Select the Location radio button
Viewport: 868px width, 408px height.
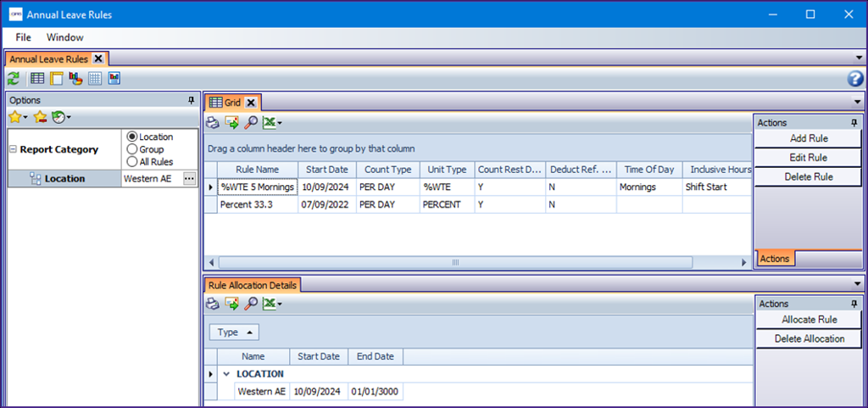click(x=131, y=137)
